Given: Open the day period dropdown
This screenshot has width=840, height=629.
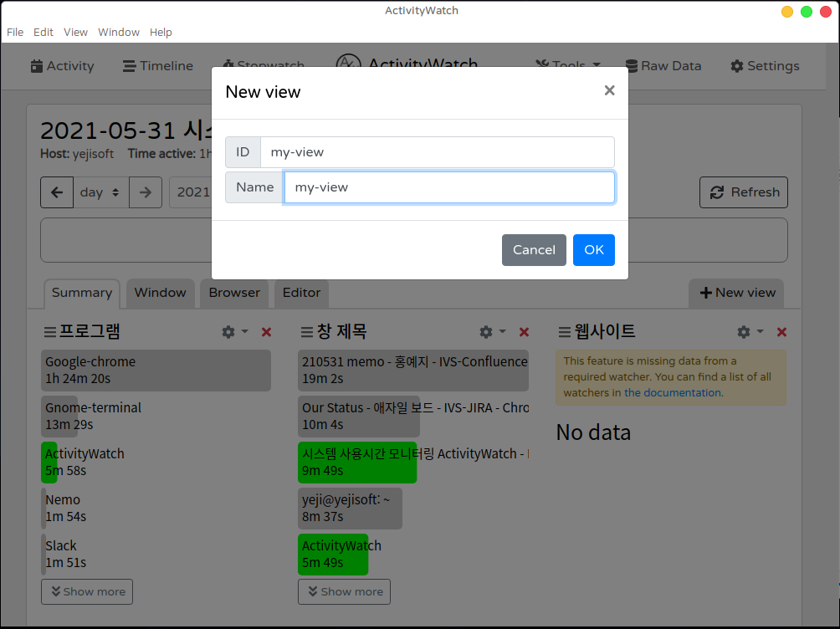Looking at the screenshot, I should tap(100, 192).
